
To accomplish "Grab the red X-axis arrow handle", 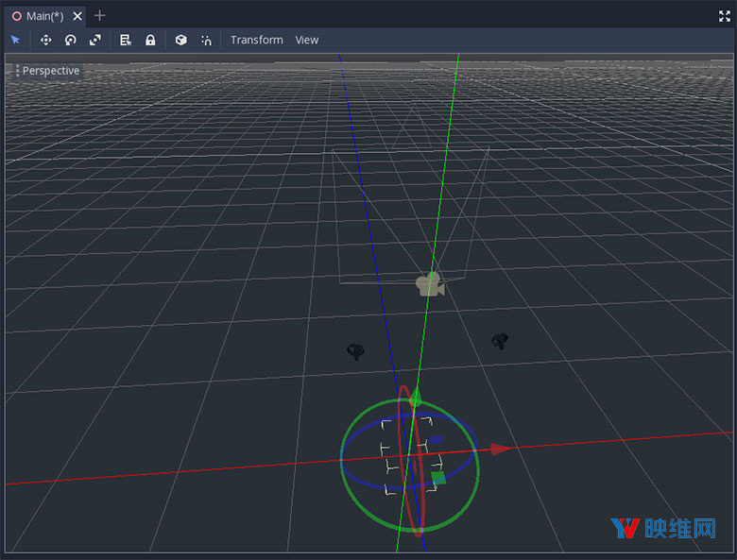I will click(500, 449).
